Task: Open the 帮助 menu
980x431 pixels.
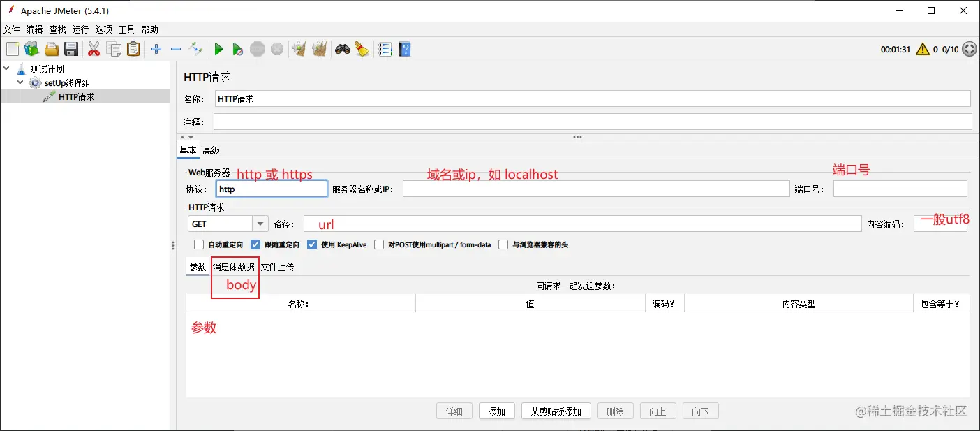Action: coord(149,29)
